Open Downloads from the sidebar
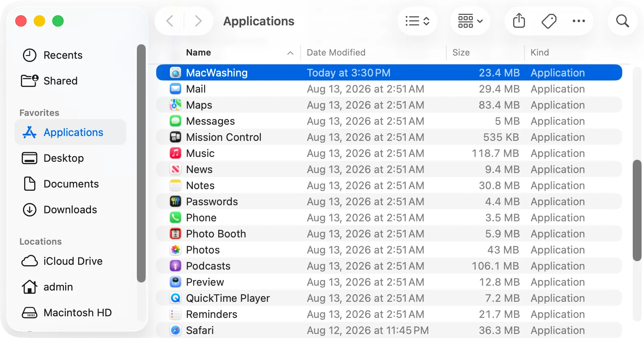The height and width of the screenshot is (338, 644). click(x=60, y=210)
